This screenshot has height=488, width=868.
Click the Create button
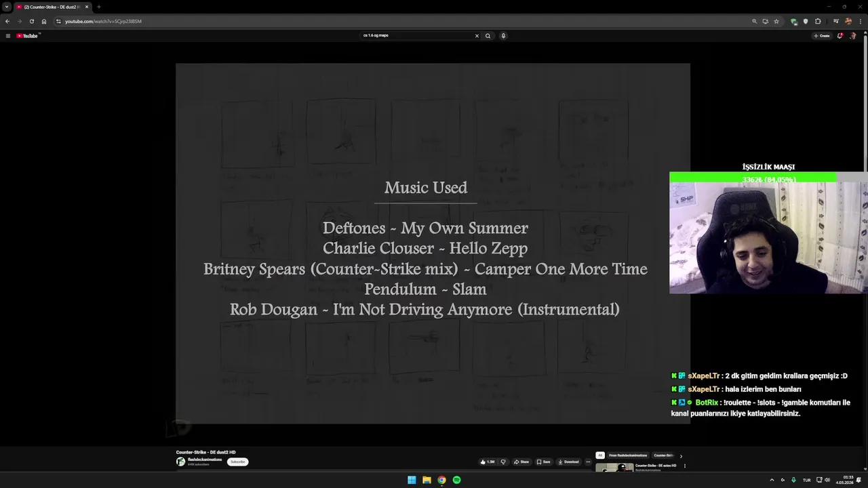pyautogui.click(x=821, y=36)
